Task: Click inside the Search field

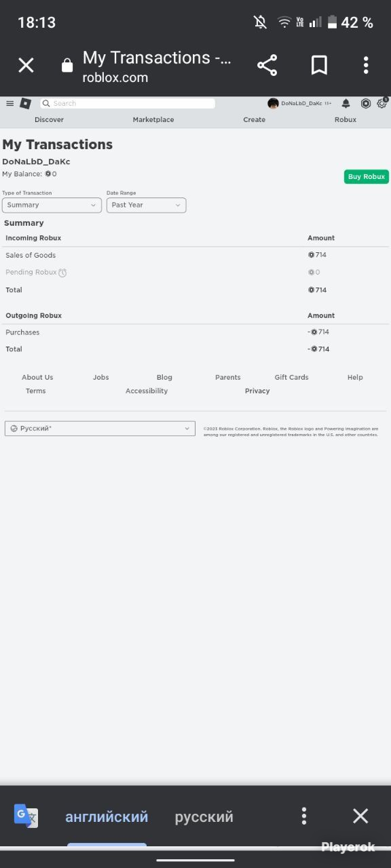Action: point(128,104)
